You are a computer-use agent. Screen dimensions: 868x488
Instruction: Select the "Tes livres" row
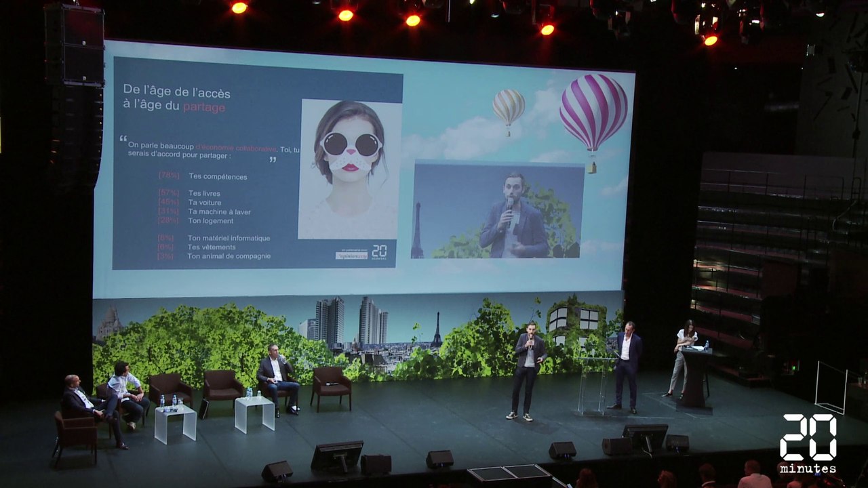coord(189,194)
